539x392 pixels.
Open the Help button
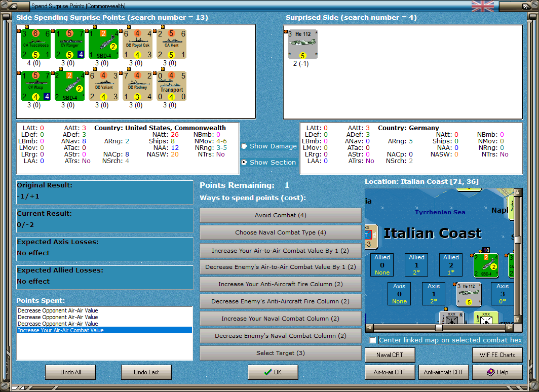(497, 372)
